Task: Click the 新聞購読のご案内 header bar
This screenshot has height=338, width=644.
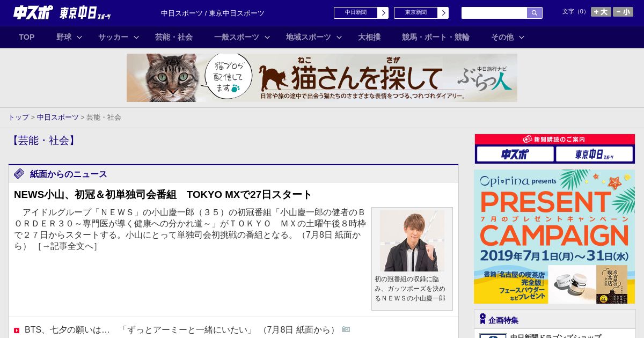Action: (555, 139)
